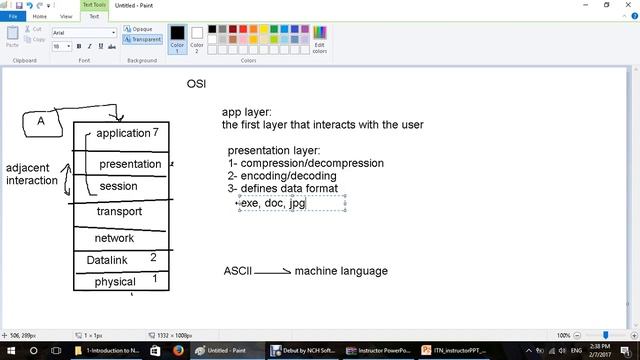Open Firefox from the taskbar
This screenshot has height=360, width=640.
coord(178,351)
